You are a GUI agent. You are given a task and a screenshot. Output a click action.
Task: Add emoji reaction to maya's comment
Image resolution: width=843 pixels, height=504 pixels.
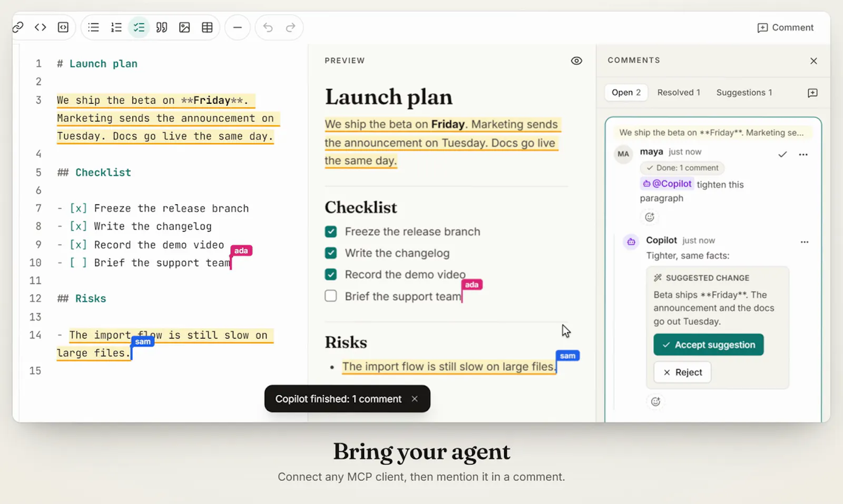[x=649, y=217]
